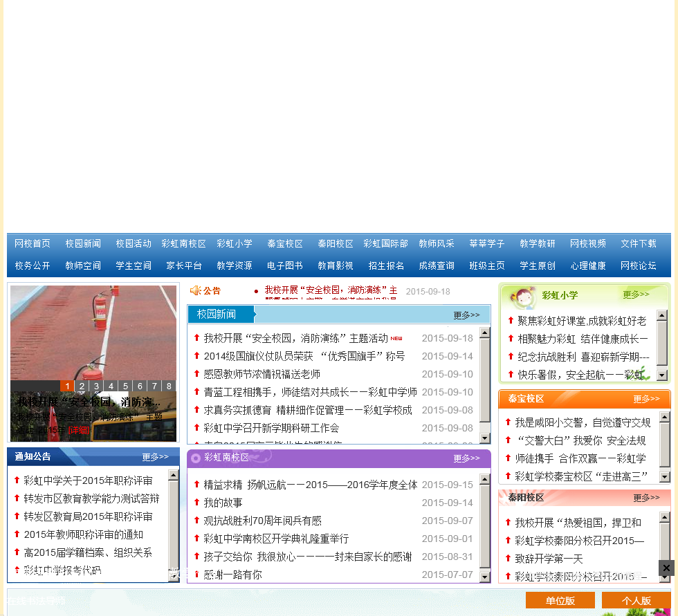This screenshot has height=616, width=678.
Task: Open 聚焦彩虹好课堂 article in 彩虹小学
Action: pos(582,321)
